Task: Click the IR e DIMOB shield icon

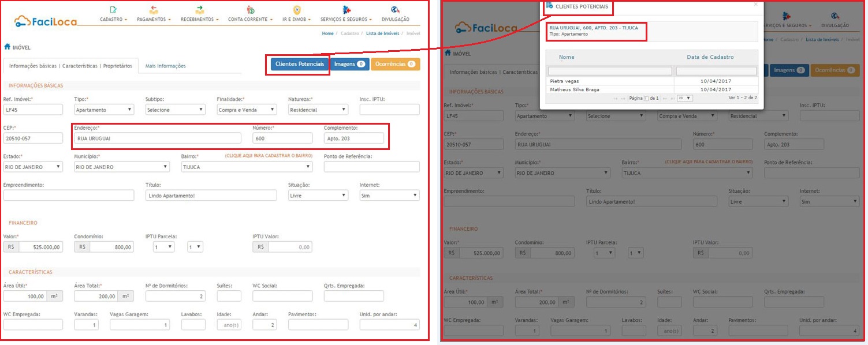Action: pos(297,10)
